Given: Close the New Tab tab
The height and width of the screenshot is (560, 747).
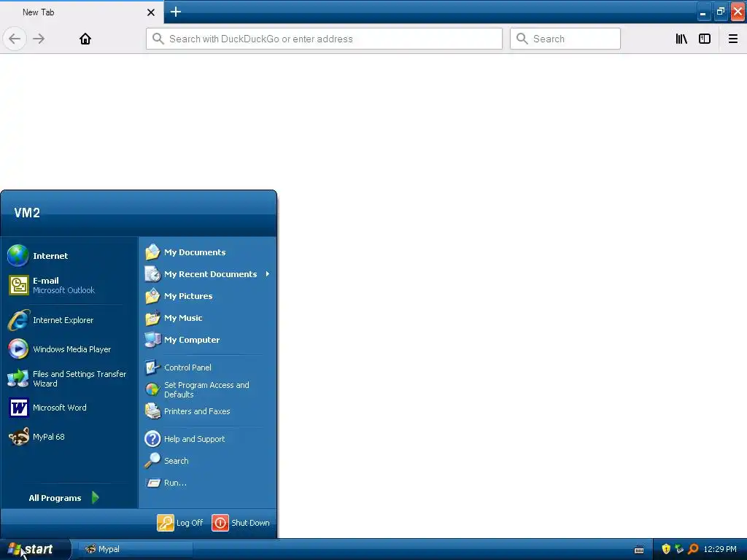Looking at the screenshot, I should pyautogui.click(x=151, y=12).
